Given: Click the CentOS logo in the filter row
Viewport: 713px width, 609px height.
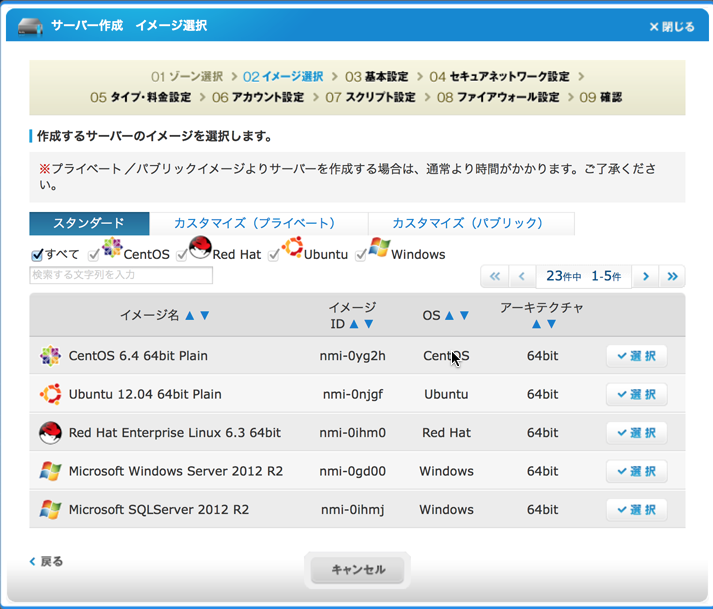Looking at the screenshot, I should 112,247.
